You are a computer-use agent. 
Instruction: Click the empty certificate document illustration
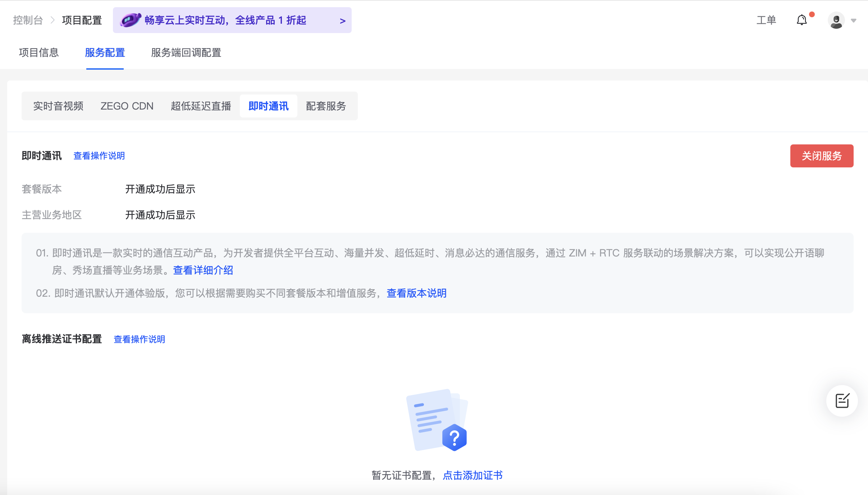pyautogui.click(x=437, y=420)
